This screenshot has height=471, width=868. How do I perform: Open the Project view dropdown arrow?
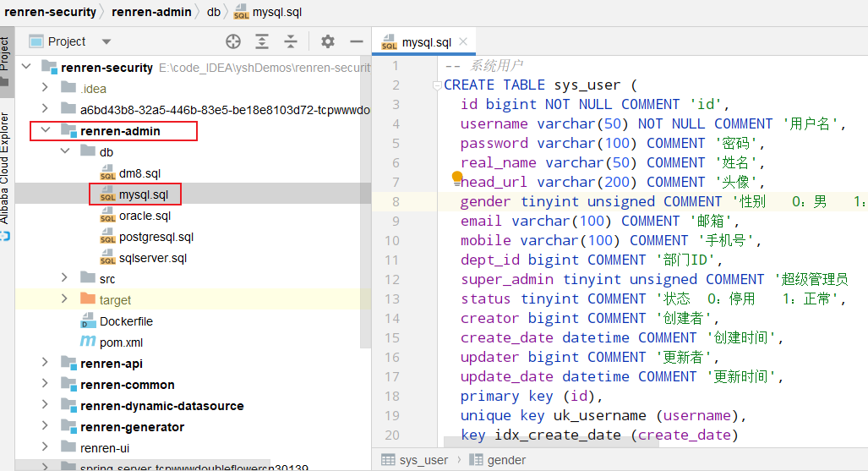click(x=106, y=41)
